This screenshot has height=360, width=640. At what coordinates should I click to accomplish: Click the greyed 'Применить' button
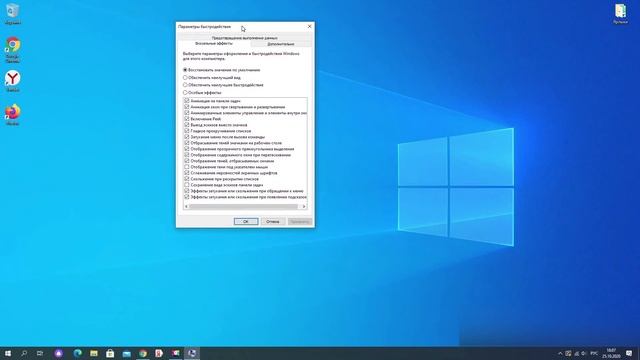[x=300, y=221]
